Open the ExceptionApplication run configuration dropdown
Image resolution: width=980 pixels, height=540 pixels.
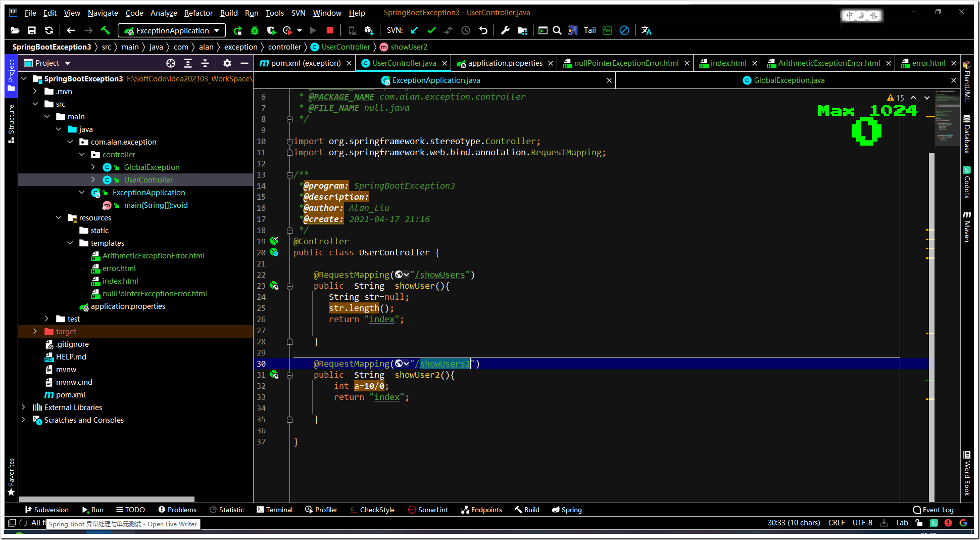pos(172,30)
